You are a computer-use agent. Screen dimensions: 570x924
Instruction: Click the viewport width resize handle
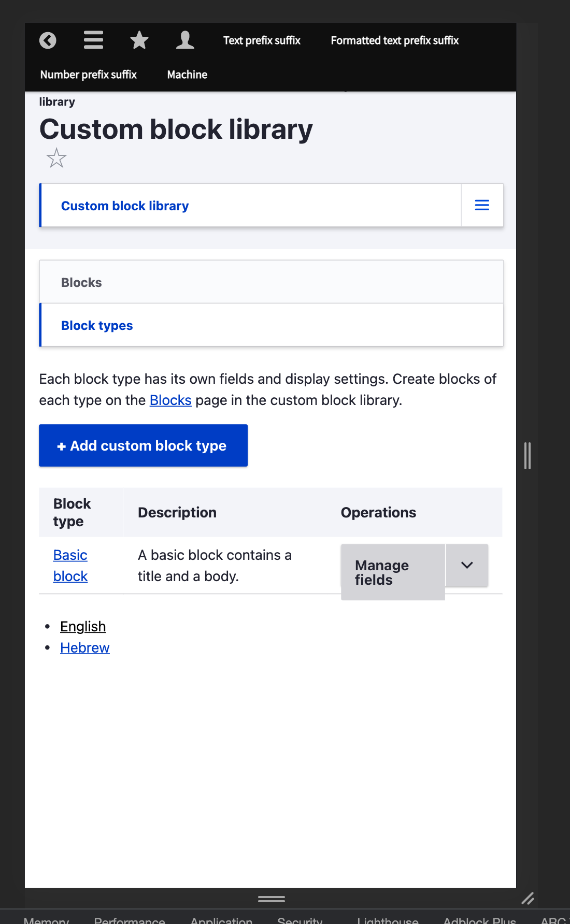click(x=528, y=456)
